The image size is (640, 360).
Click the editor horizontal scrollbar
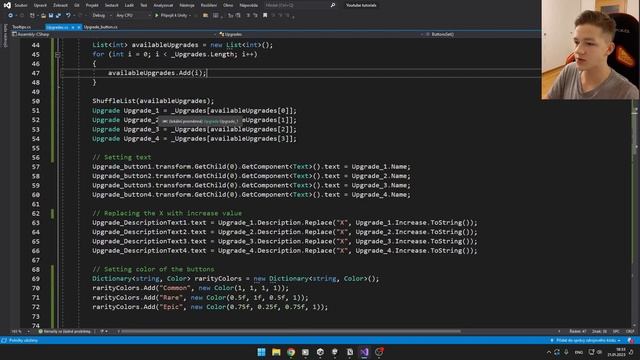pos(291,331)
